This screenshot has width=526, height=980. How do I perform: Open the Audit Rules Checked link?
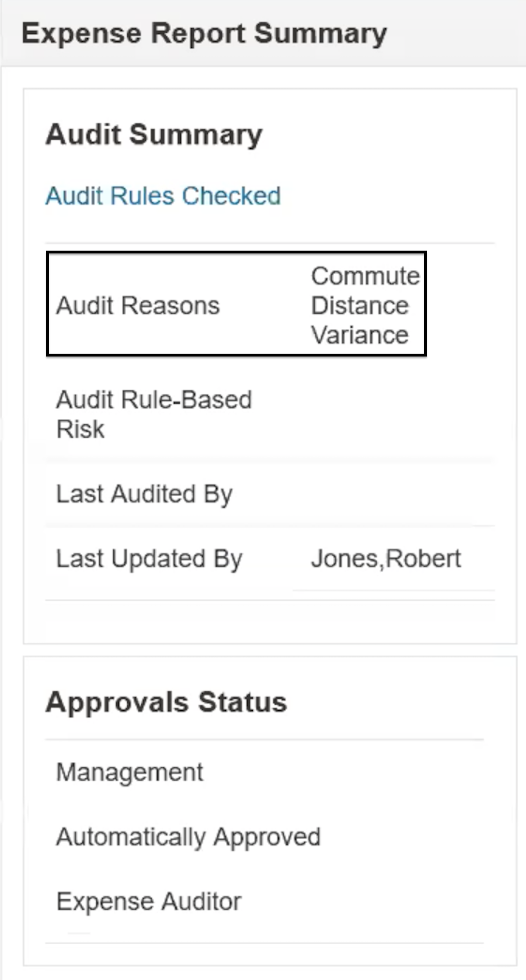(x=162, y=195)
